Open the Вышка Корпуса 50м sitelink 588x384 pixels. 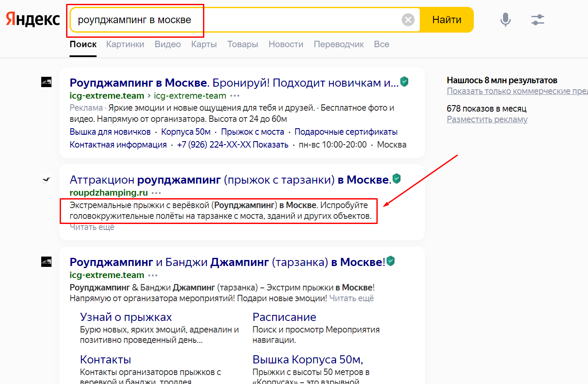308,359
